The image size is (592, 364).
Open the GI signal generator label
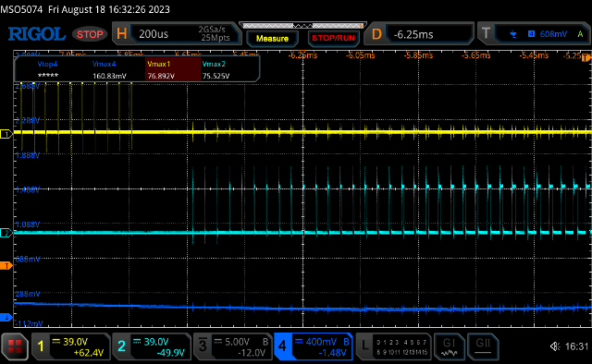(449, 346)
